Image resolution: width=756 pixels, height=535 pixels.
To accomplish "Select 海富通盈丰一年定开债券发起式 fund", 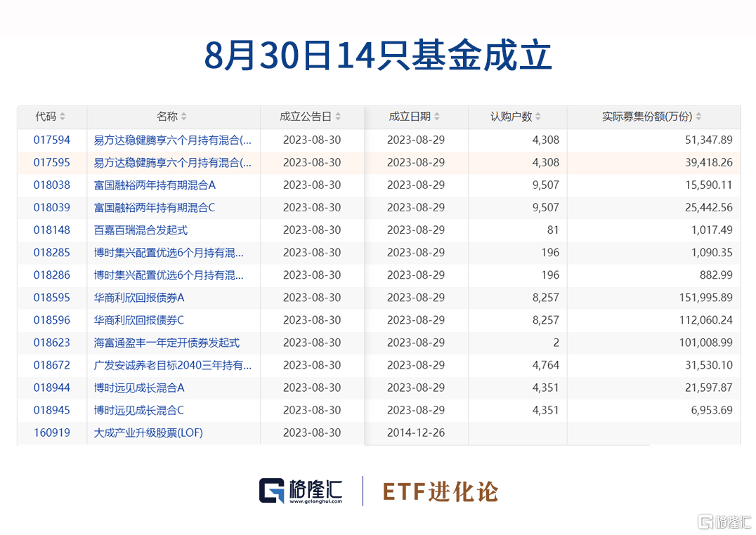I will click(167, 343).
